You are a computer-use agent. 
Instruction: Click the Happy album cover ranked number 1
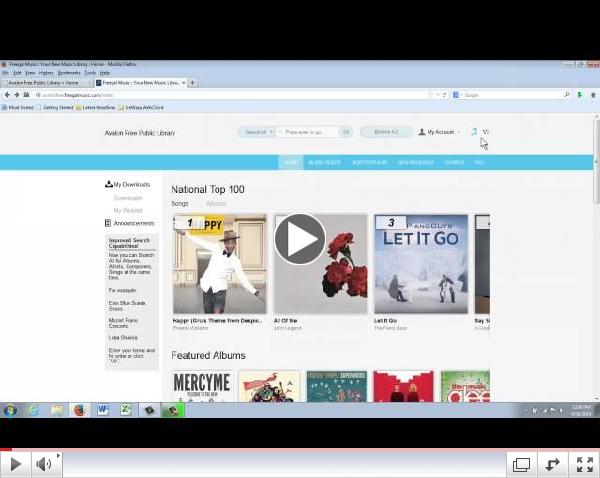click(219, 264)
